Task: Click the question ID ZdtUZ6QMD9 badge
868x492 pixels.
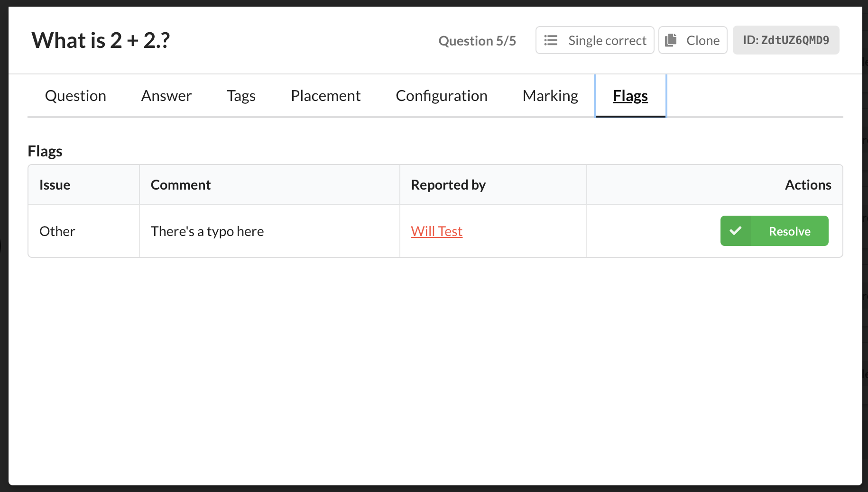Action: point(785,40)
